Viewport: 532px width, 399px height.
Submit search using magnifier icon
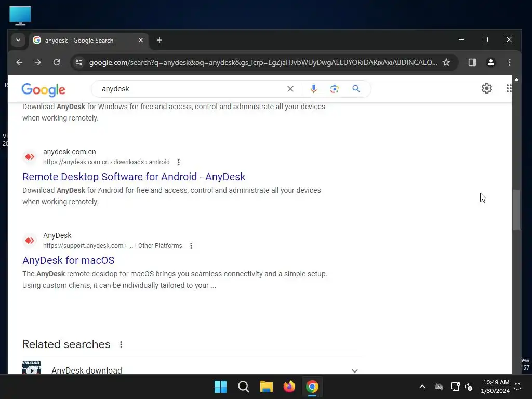(x=356, y=89)
